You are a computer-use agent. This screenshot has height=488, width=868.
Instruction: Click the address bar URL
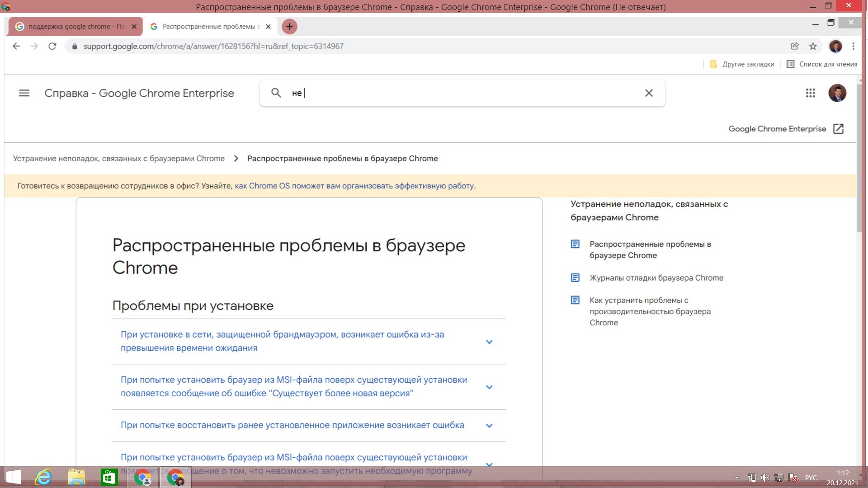213,46
